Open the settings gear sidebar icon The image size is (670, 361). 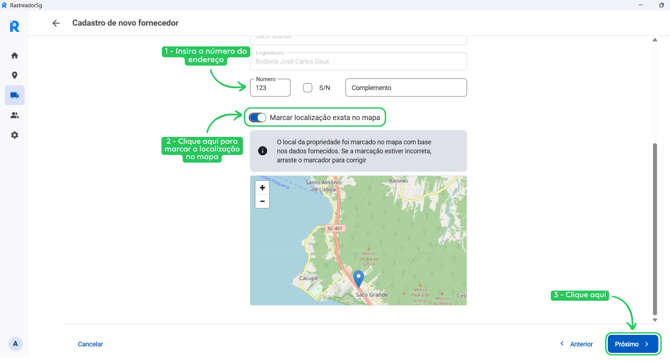tap(15, 135)
